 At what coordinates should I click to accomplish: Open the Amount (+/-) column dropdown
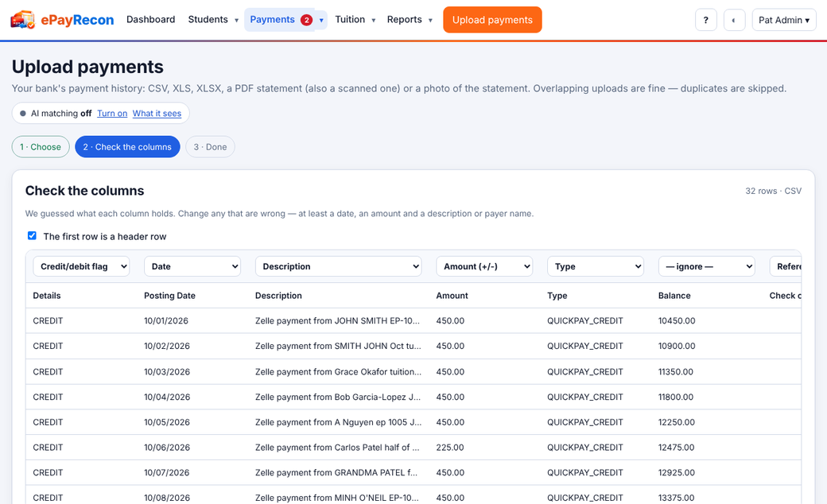484,266
